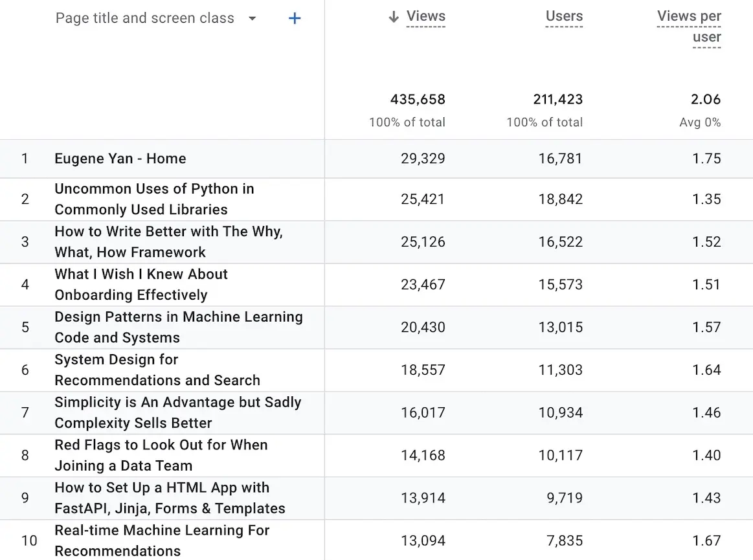Add a secondary dimension with the plus icon

295,19
